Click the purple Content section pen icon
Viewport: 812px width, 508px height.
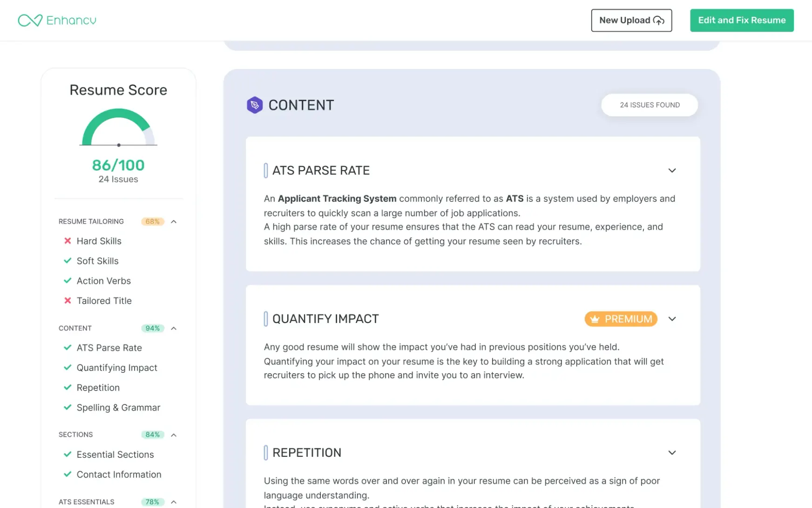click(x=255, y=105)
